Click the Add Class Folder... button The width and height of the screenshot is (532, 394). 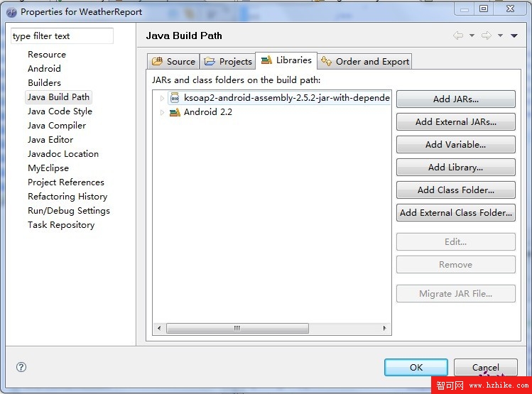(x=456, y=190)
